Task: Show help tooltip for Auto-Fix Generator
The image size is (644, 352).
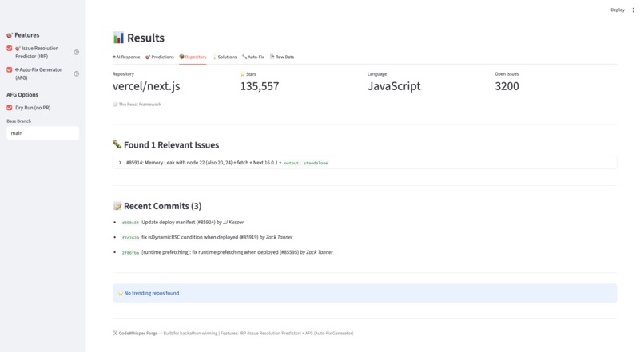Action: tap(77, 74)
